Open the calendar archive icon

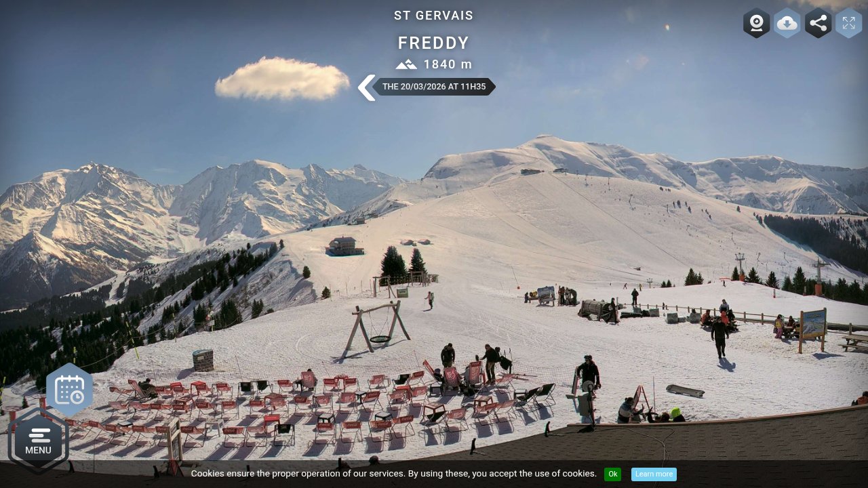pyautogui.click(x=69, y=390)
